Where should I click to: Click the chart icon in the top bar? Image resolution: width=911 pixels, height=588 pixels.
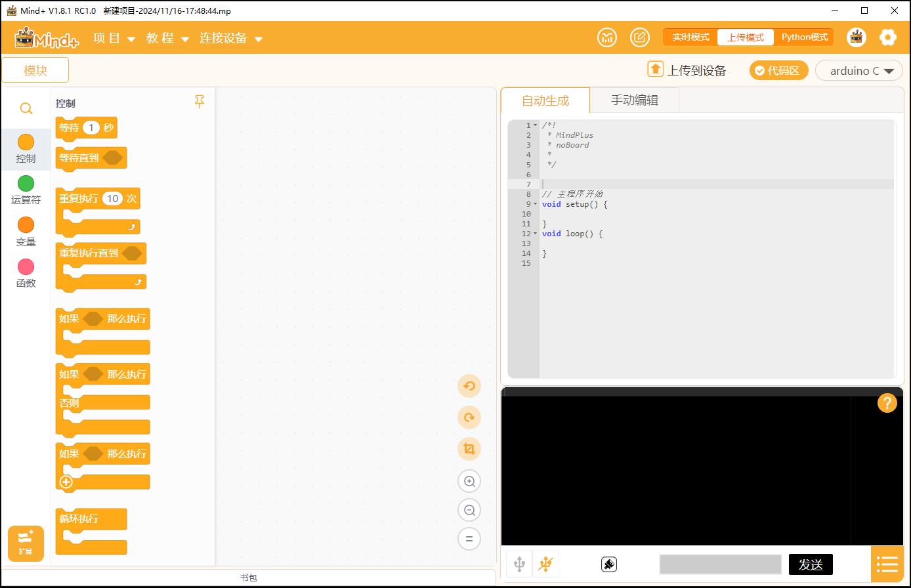click(x=607, y=37)
